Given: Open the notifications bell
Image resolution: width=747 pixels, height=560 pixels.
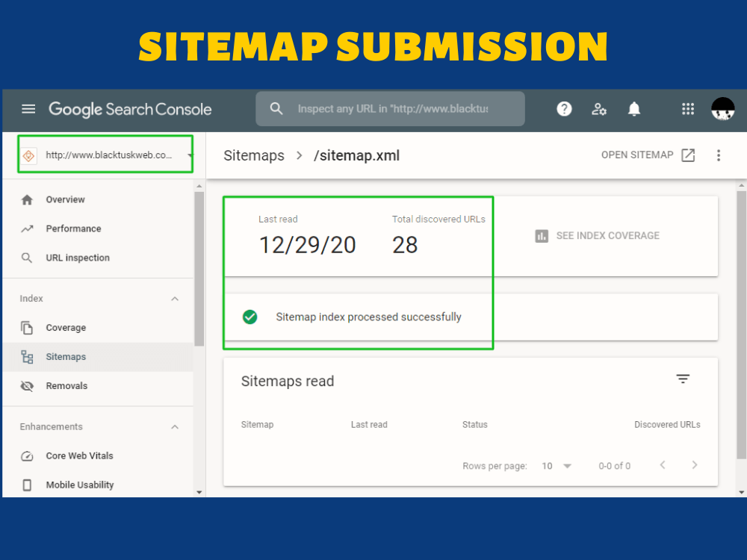Looking at the screenshot, I should [x=634, y=109].
